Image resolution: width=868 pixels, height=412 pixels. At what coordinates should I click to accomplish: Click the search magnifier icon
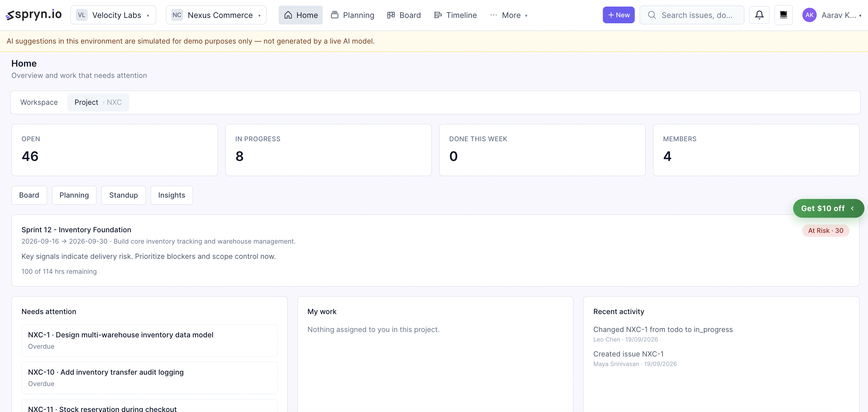[652, 15]
